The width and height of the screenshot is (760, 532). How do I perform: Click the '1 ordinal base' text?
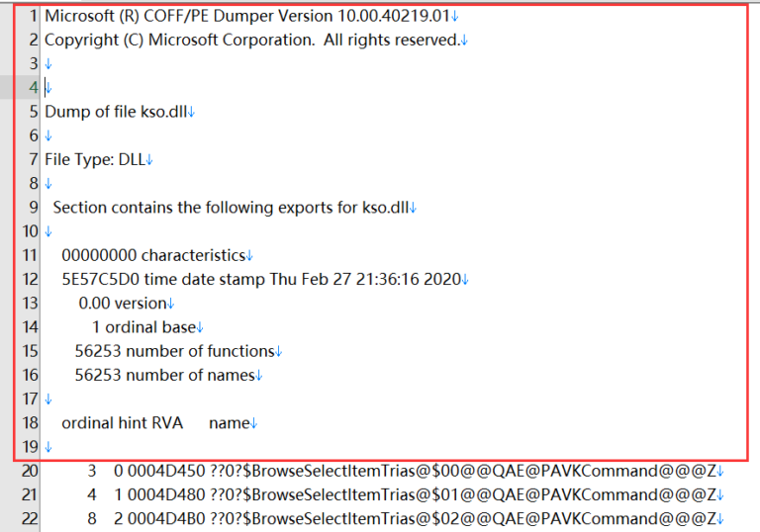(143, 327)
